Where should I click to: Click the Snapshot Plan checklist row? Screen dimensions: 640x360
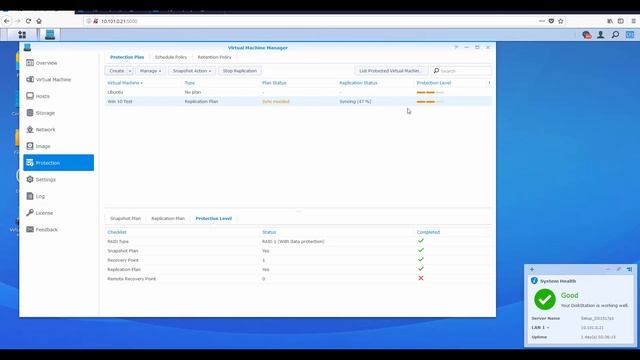pos(298,251)
